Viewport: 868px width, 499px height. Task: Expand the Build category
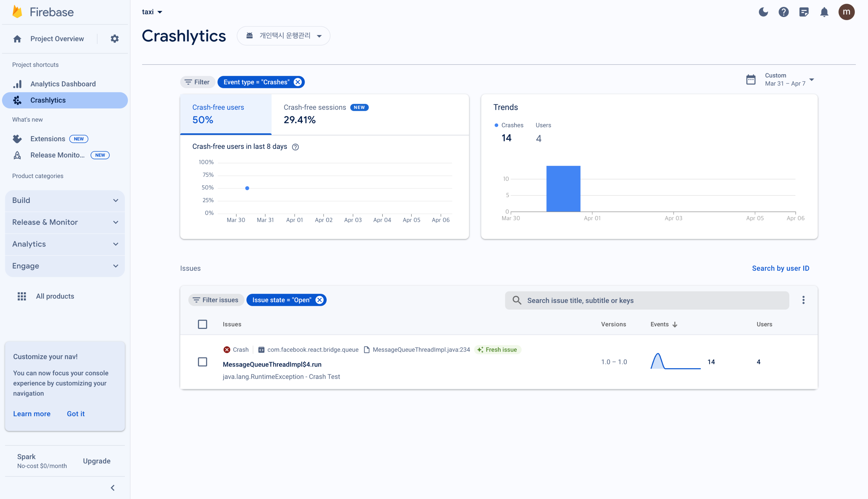click(65, 200)
